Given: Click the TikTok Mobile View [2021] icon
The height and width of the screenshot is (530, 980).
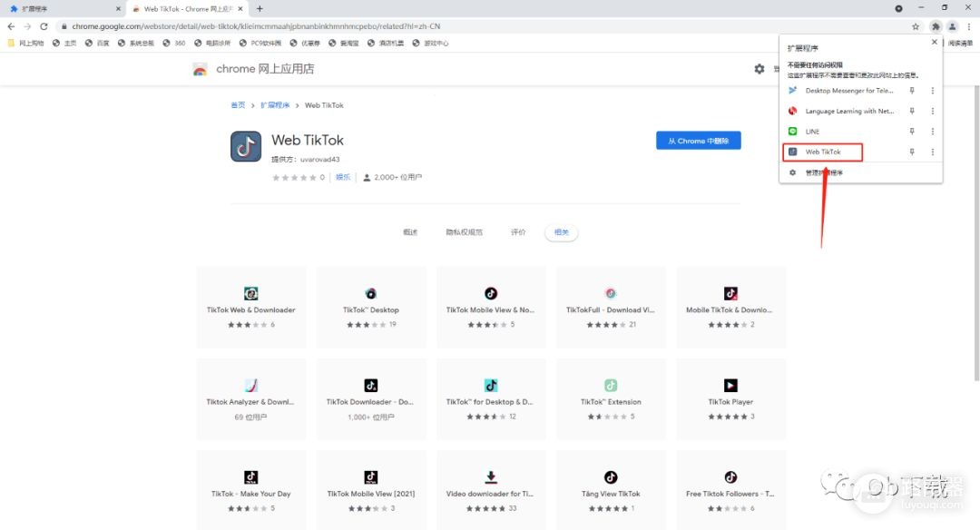Looking at the screenshot, I should tap(370, 476).
